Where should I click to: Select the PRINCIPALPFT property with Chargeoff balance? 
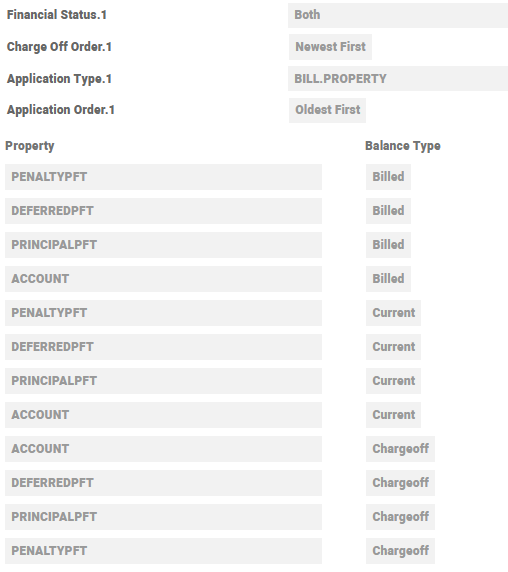click(x=163, y=517)
